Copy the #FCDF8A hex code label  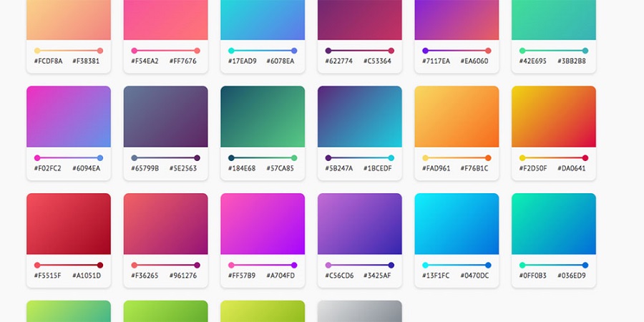pyautogui.click(x=48, y=62)
